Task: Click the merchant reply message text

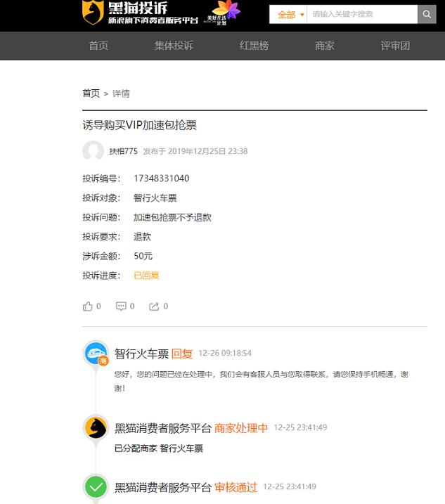Action: pyautogui.click(x=261, y=381)
